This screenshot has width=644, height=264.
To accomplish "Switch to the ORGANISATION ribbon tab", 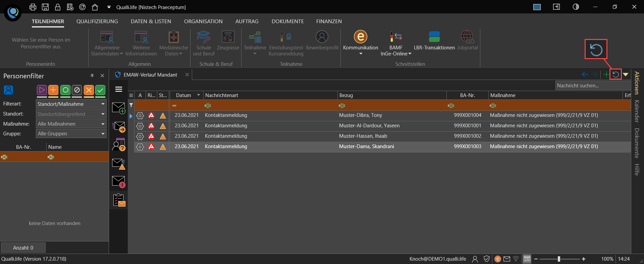I will click(203, 21).
